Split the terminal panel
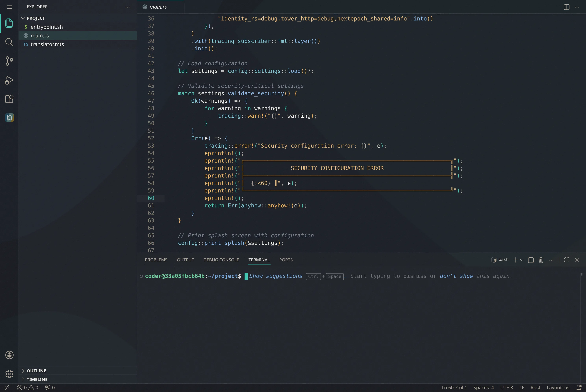The height and width of the screenshot is (392, 586). point(531,260)
